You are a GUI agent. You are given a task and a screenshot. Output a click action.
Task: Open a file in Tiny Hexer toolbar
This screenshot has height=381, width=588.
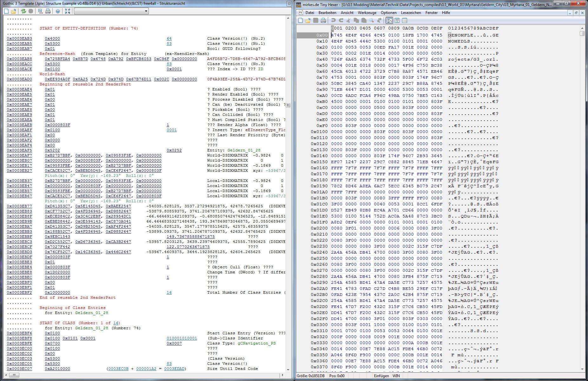(308, 21)
